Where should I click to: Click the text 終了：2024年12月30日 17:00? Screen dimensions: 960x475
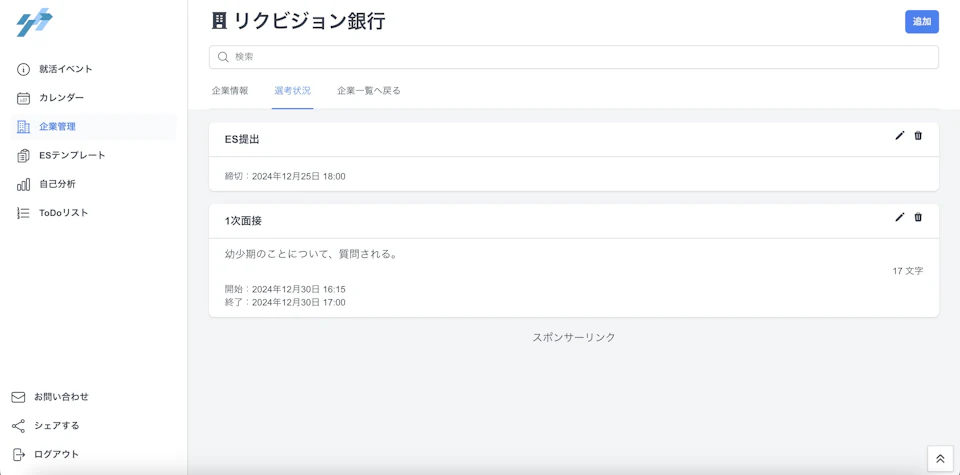pos(285,302)
